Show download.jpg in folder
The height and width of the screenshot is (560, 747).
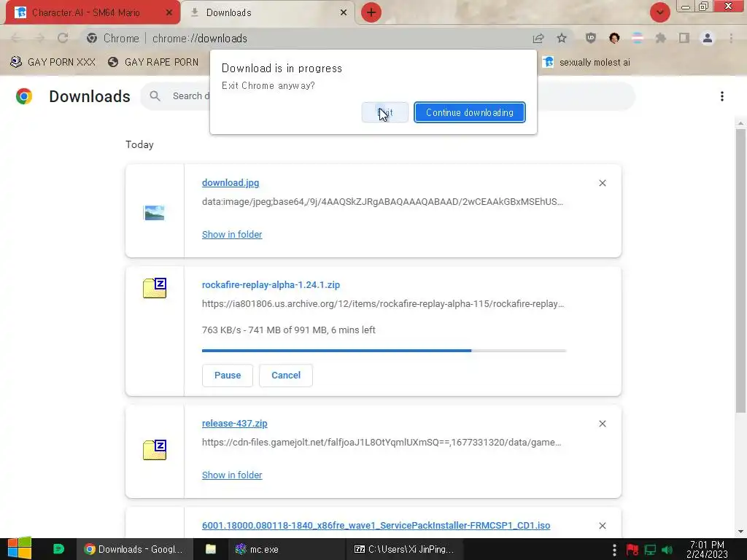click(232, 234)
